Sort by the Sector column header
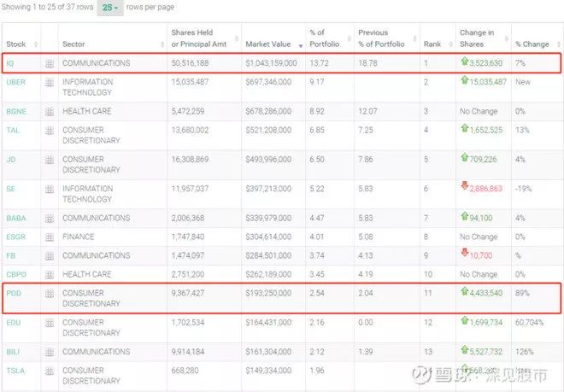 coord(113,44)
